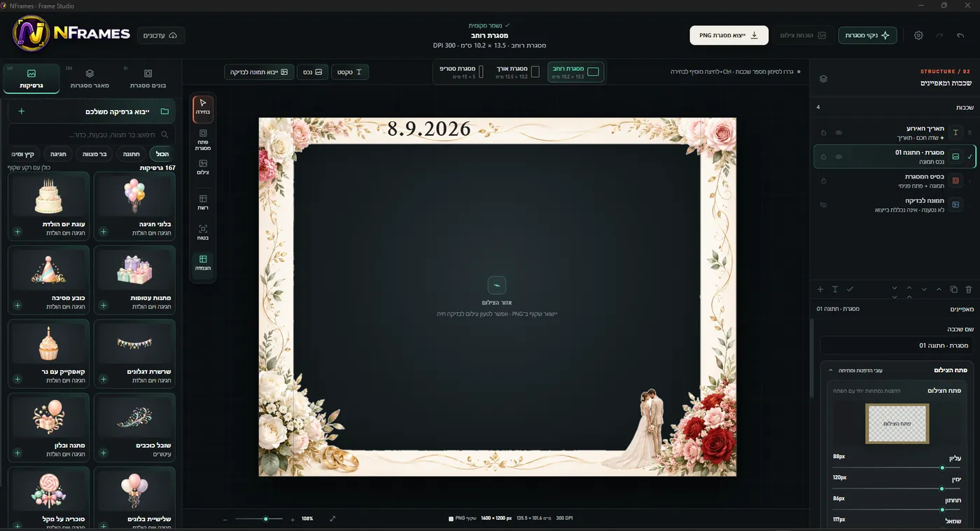Screen dimensions: 980x531
Task: Toggle lock on the מסגרת · חתונה 01 layer
Action: [823, 157]
